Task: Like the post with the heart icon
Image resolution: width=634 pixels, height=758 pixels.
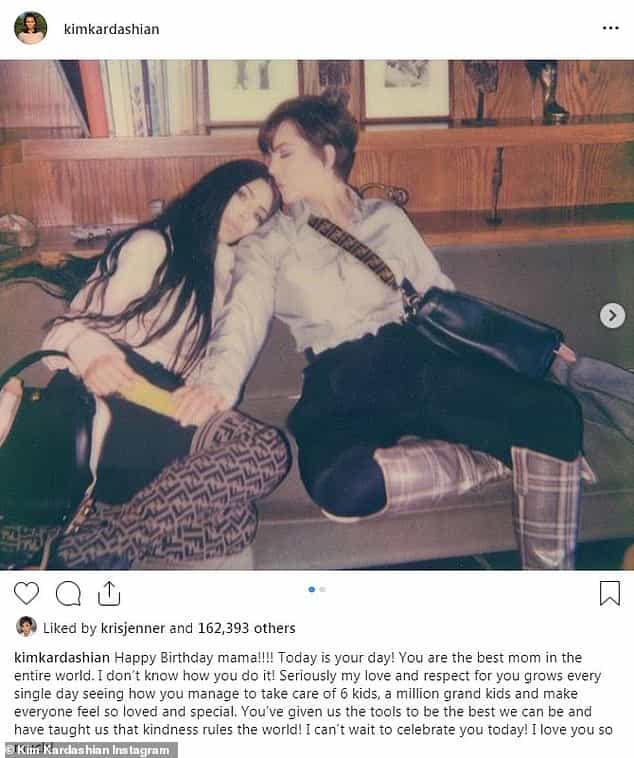Action: (26, 593)
